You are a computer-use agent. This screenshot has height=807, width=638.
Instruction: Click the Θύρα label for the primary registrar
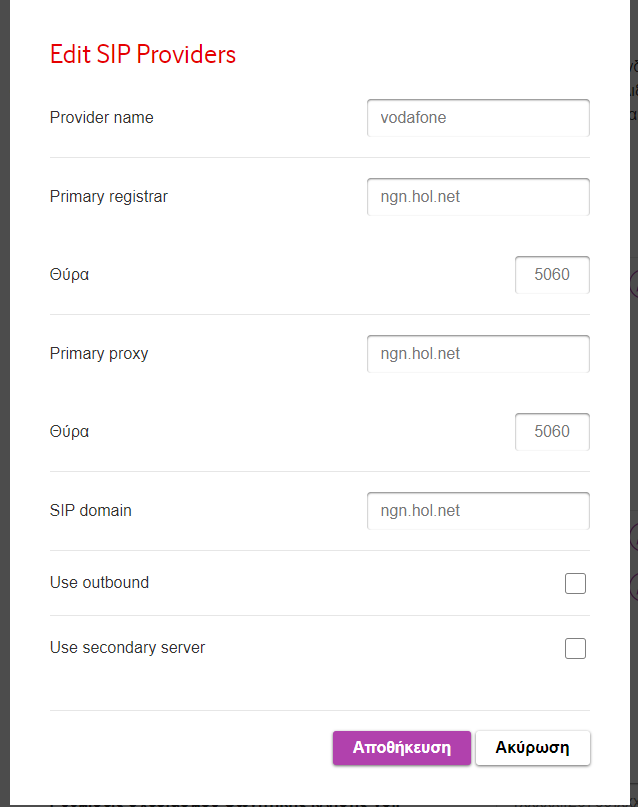click(69, 274)
